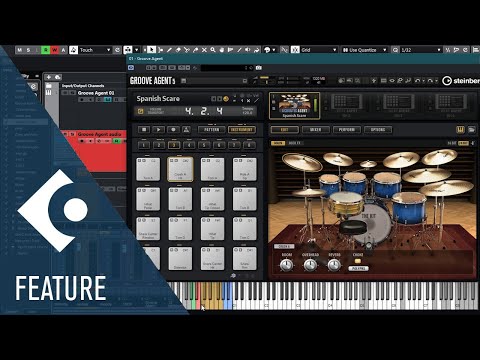Trigger the Tom D pad
Screen dimensions: 480x360
[x=180, y=229]
